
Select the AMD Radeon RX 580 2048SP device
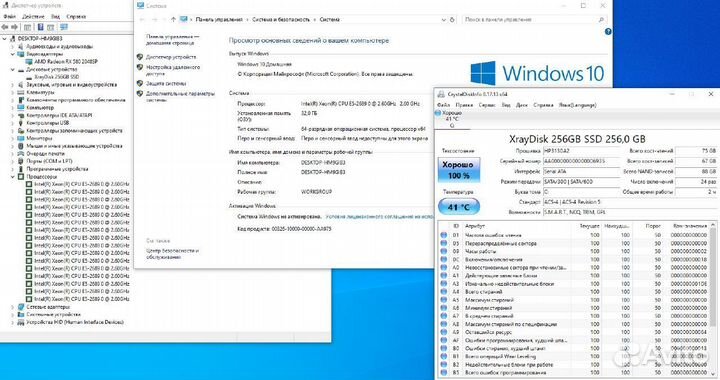[66, 61]
